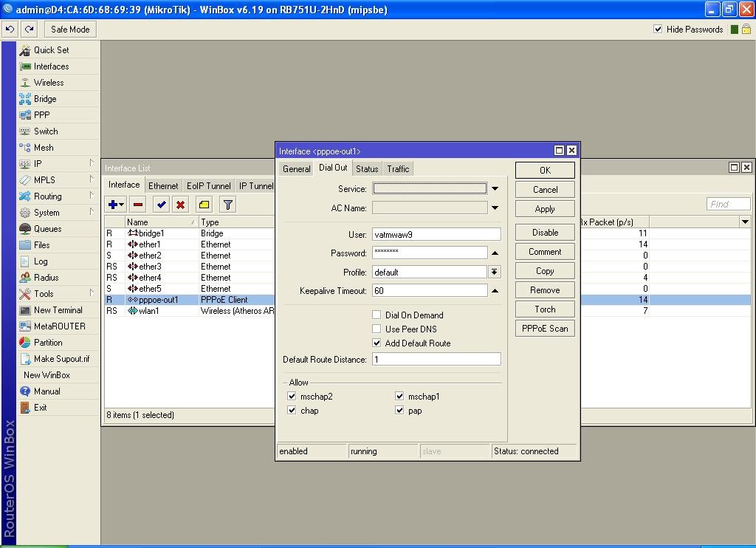Toggle the Safe Mode button

(70, 30)
